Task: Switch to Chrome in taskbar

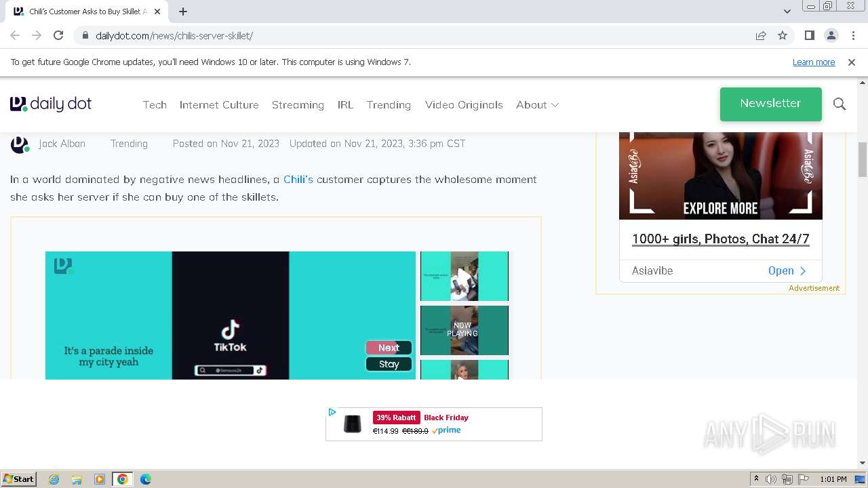Action: (x=123, y=479)
